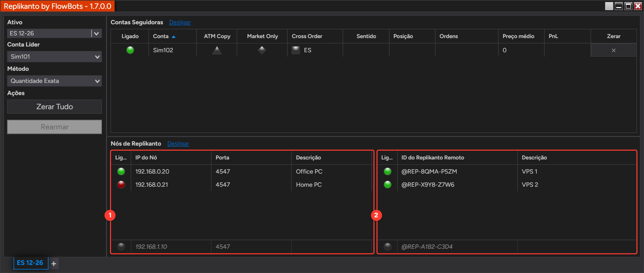644x273 pixels.
Task: Toggle ATM Copy triangle for Sim102
Action: point(217,50)
